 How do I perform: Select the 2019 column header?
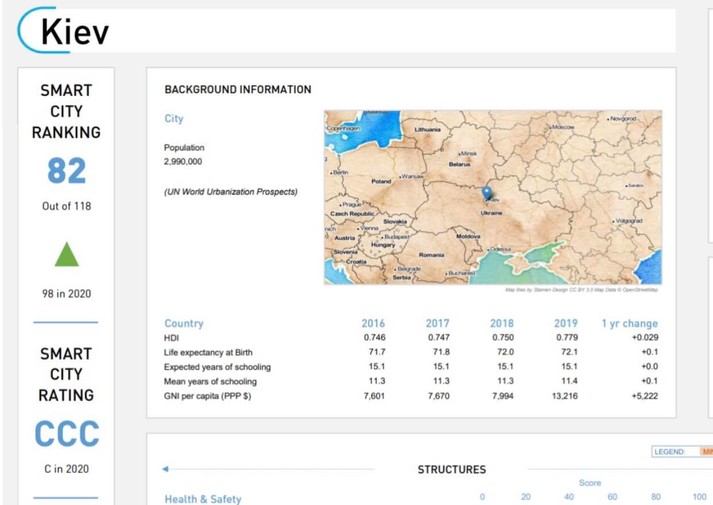coord(566,324)
